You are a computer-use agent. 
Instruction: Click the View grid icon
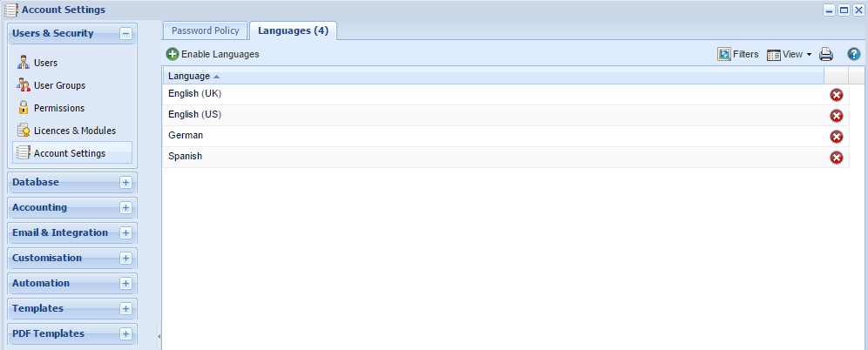click(x=774, y=55)
